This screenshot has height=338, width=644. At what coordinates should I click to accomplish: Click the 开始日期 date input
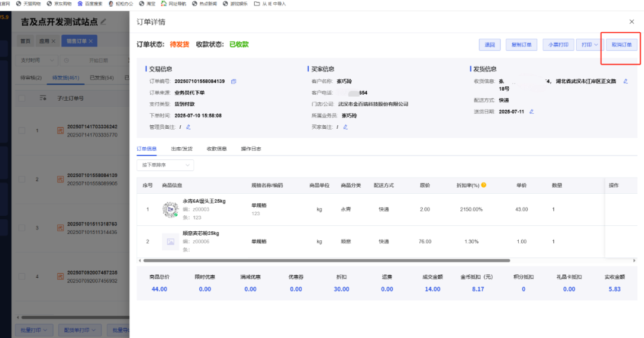[x=98, y=60]
